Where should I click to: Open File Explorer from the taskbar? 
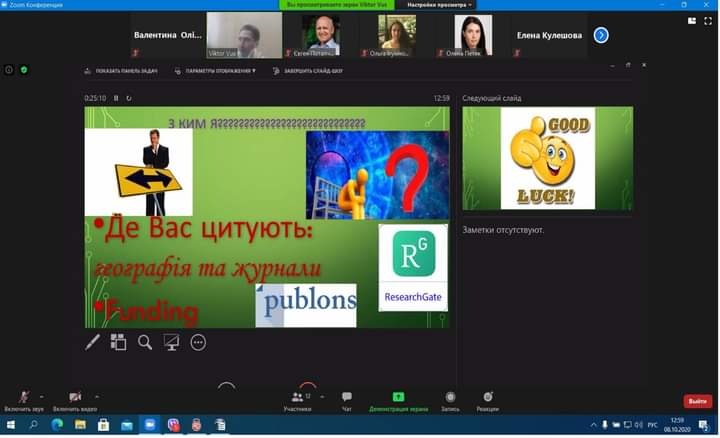[80, 425]
